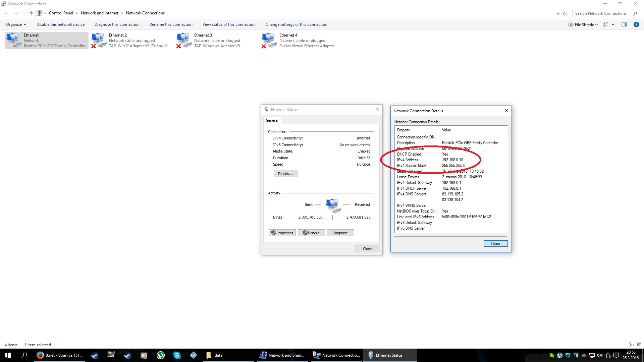
Task: Click the Network and Internet breadcrumb
Action: [99, 13]
